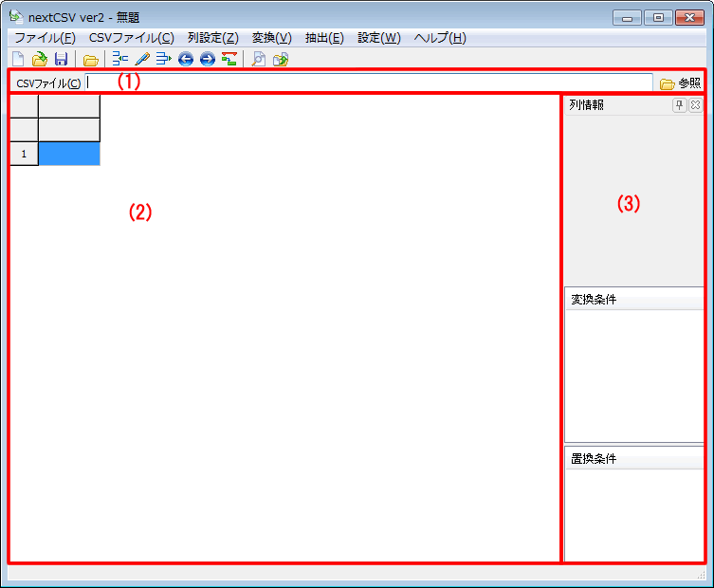Open the ファイル(F) menu

pos(45,38)
